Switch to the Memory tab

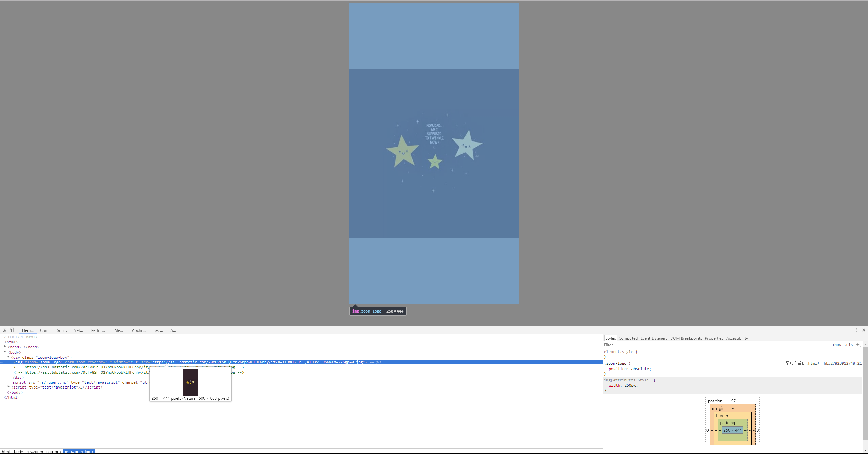(119, 330)
